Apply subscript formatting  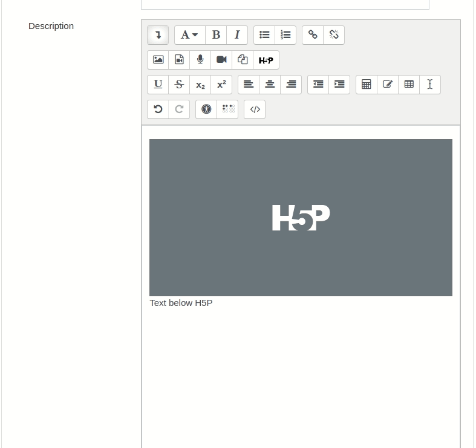200,85
